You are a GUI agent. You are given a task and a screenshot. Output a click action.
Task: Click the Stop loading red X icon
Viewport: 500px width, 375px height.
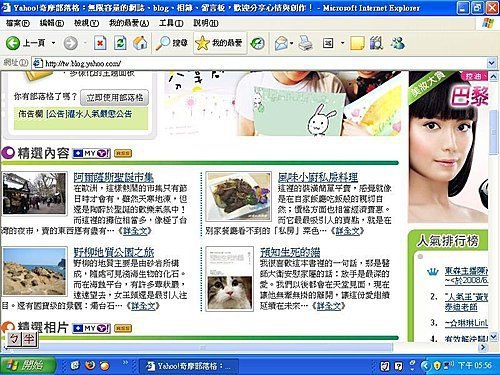click(100, 43)
